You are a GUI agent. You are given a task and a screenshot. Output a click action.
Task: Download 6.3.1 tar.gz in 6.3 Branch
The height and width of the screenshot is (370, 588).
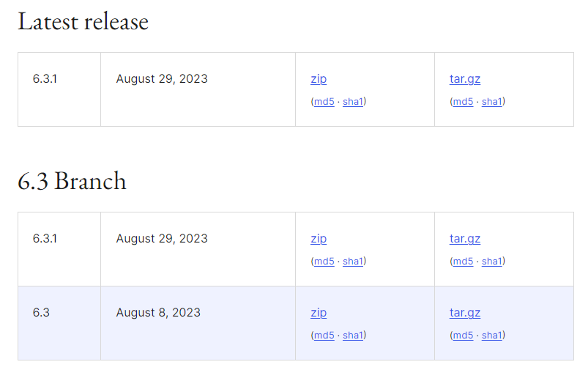(x=465, y=239)
